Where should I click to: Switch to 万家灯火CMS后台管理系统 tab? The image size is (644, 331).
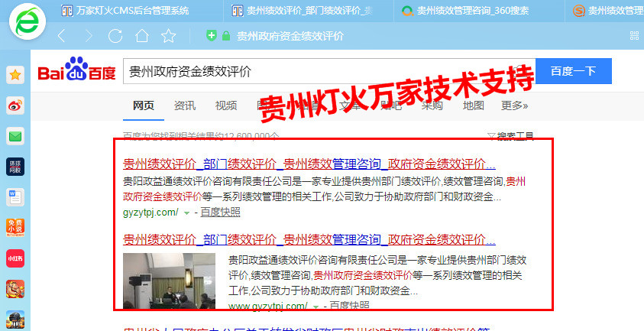[x=125, y=11]
